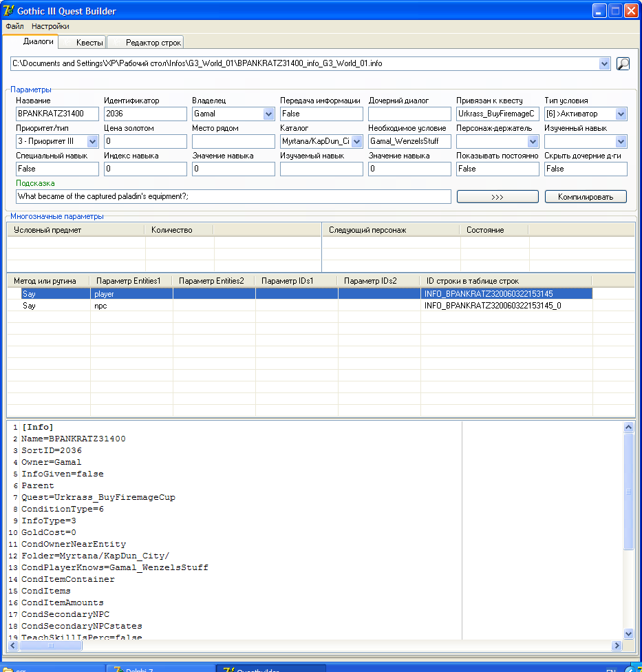Click the code line Quest=Urkrass_BuyFiremageCup
642x672 pixels.
[98, 497]
